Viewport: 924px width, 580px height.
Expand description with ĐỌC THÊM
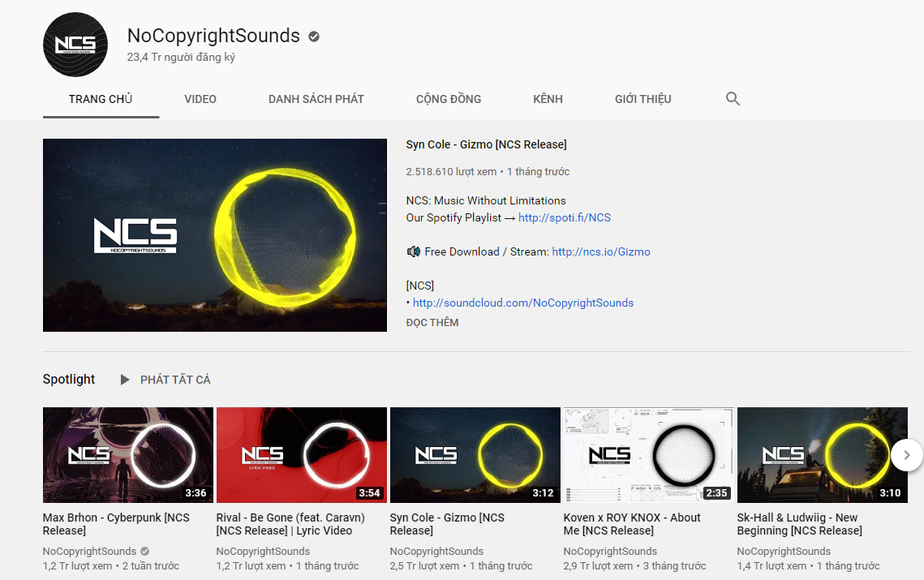[x=432, y=323]
